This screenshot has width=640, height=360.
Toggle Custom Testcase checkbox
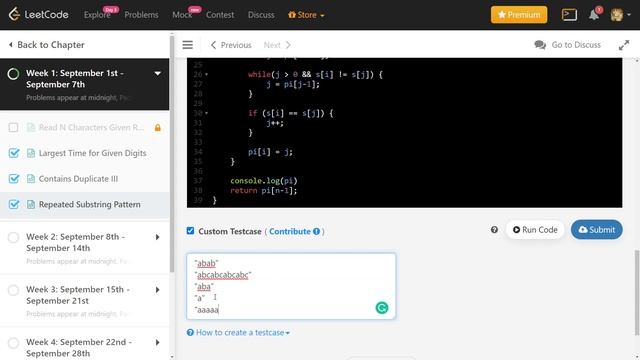click(x=190, y=231)
